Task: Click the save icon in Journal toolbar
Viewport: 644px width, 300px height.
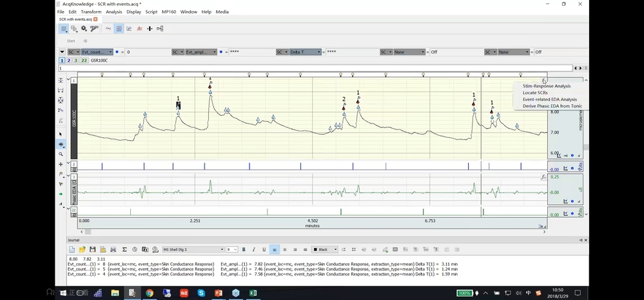Action: coord(93,250)
